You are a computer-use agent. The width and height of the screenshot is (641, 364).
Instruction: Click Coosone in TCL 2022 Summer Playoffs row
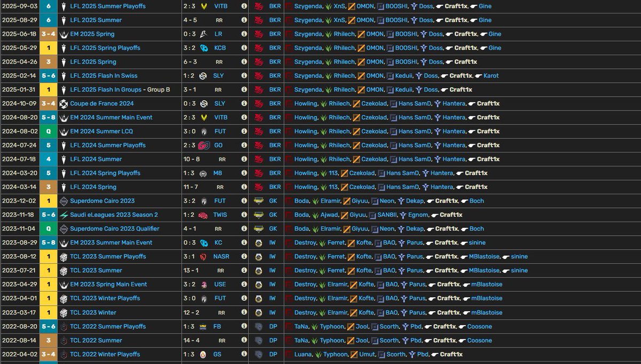[479, 326]
